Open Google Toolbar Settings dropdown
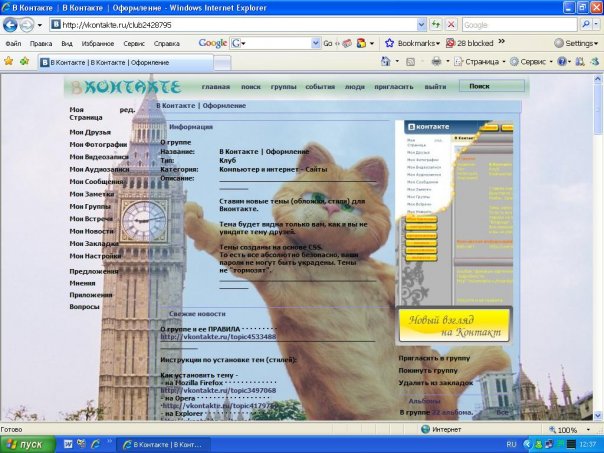Screen dimensions: 604x453 coord(576,43)
